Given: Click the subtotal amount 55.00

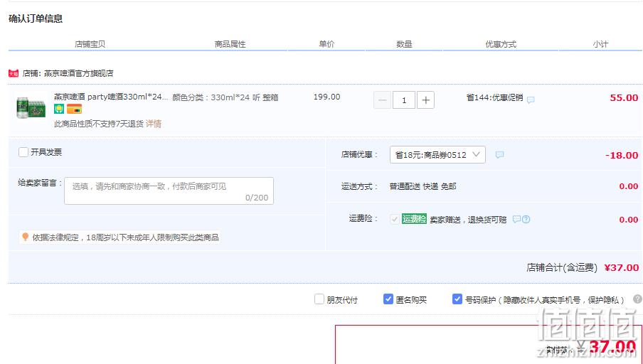Looking at the screenshot, I should click(x=624, y=98).
